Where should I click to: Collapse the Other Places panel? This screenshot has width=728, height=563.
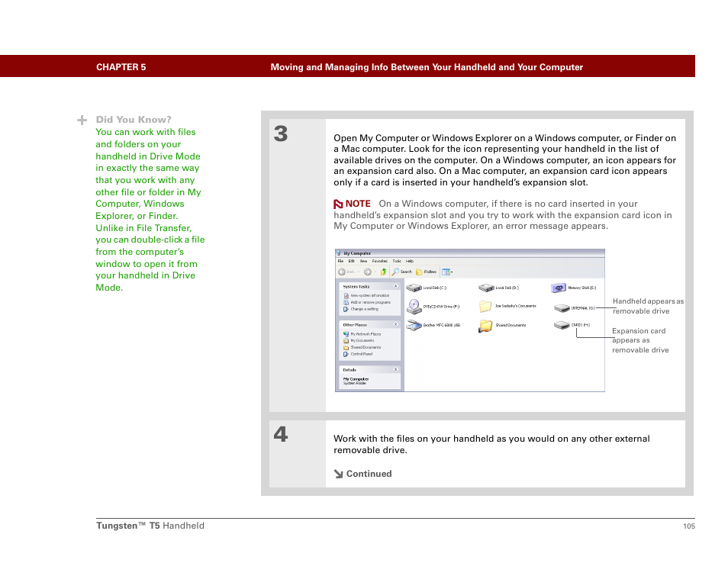395,324
